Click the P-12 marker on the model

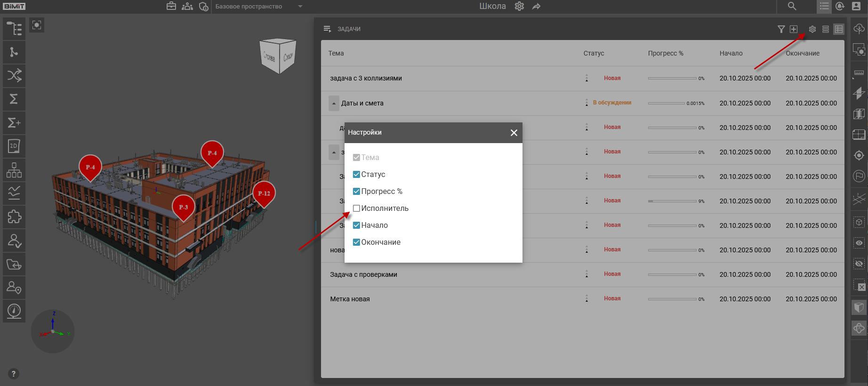[x=264, y=193]
